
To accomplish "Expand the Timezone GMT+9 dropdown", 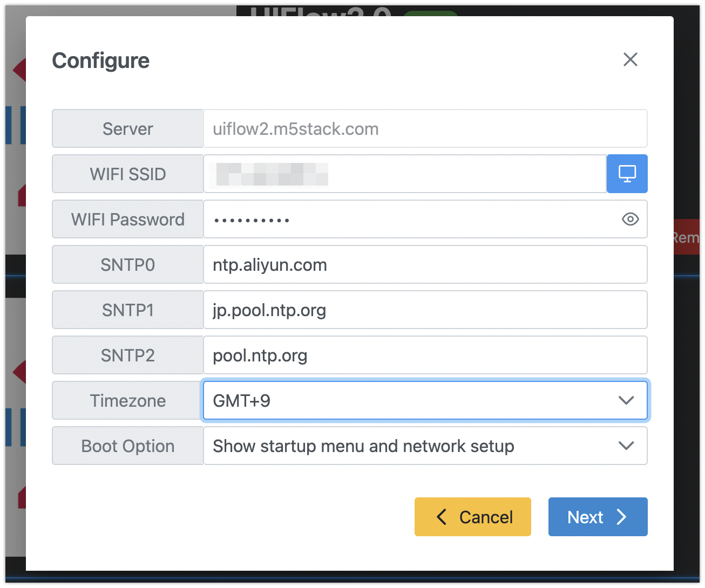I will click(425, 400).
